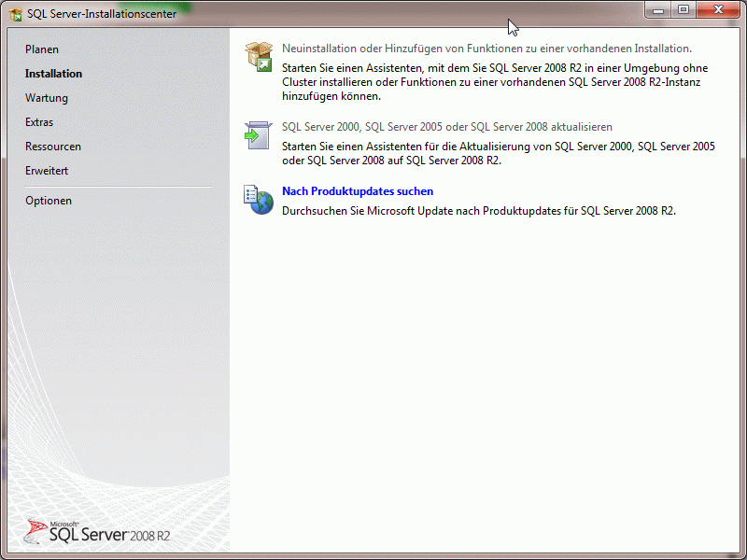747x560 pixels.
Task: Launch SQL Server 2000/2005/2008 aktualisieren link
Action: pyautogui.click(x=447, y=127)
